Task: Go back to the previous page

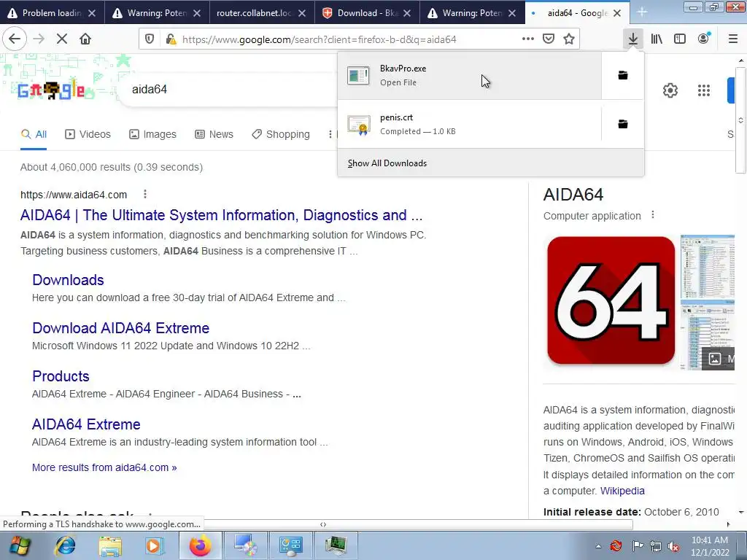Action: click(15, 39)
